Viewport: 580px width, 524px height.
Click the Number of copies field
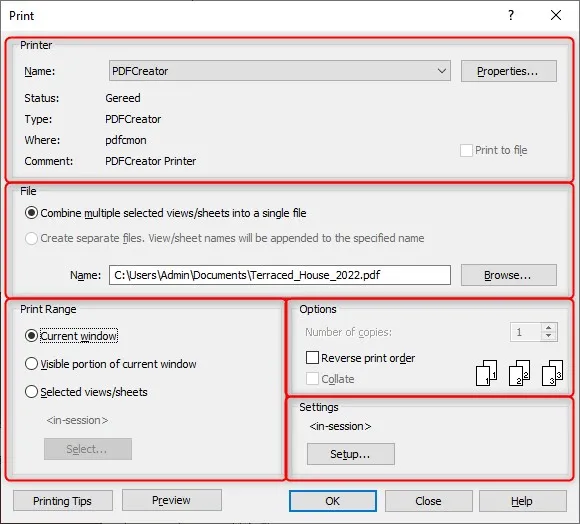(x=526, y=332)
